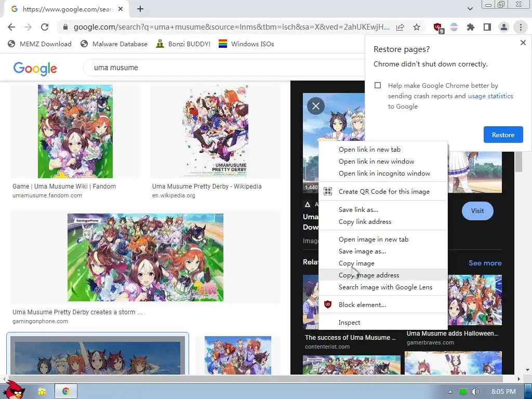Reload the page with refresh icon
This screenshot has height=399, width=532.
tap(45, 27)
